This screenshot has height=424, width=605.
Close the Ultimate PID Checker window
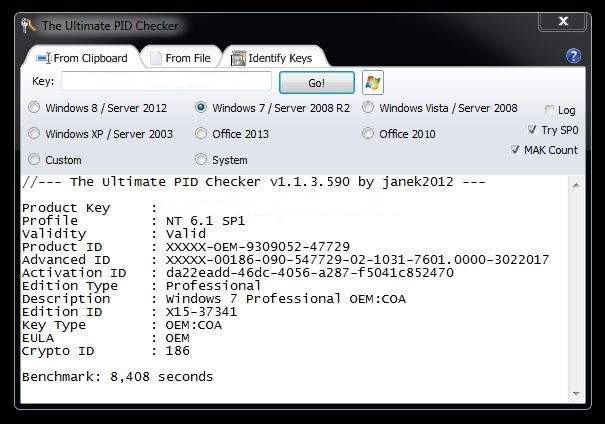tap(563, 21)
